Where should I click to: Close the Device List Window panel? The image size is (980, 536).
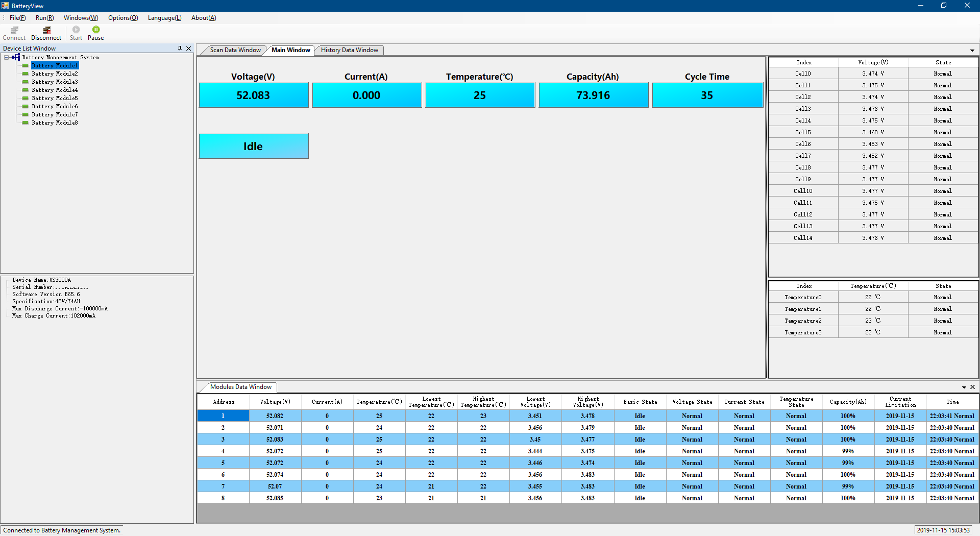pos(188,48)
